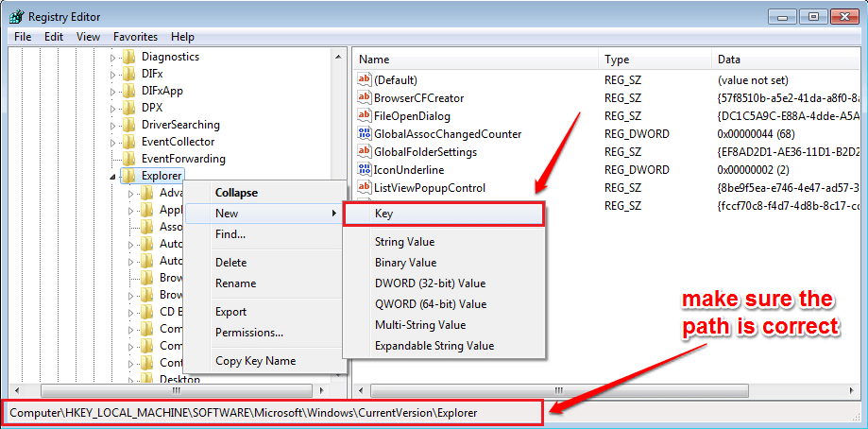Select the EventForwarding tree item label
The width and height of the screenshot is (868, 429).
pos(183,159)
